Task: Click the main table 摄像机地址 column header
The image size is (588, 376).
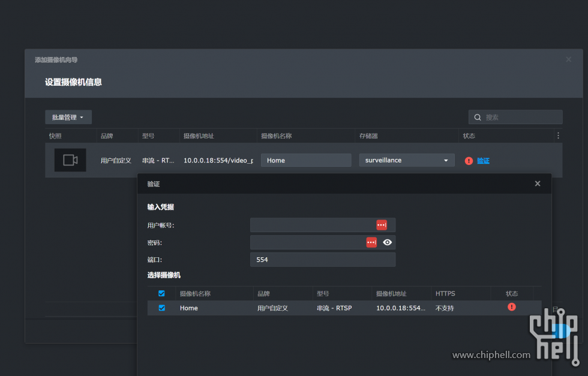Action: 199,136
